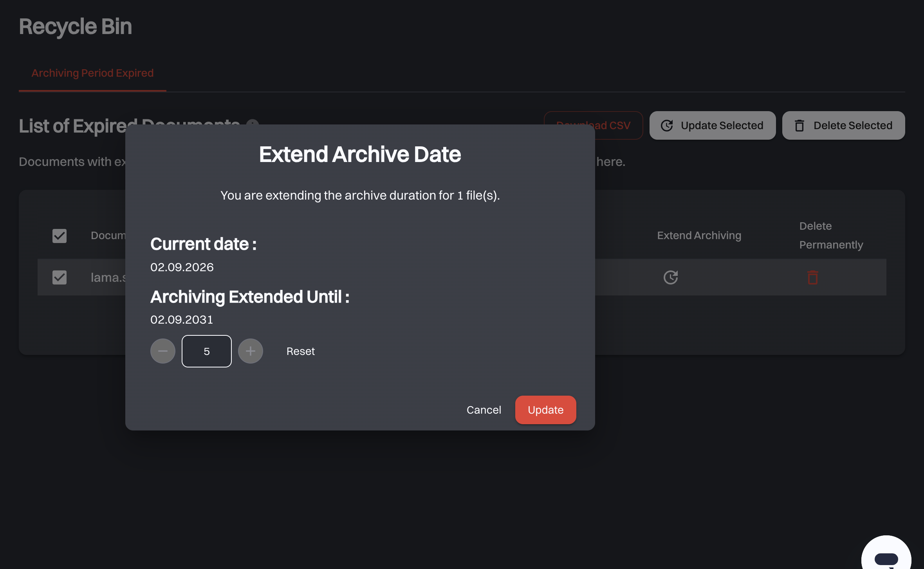Click the extended date 02.09.2031

pos(182,320)
